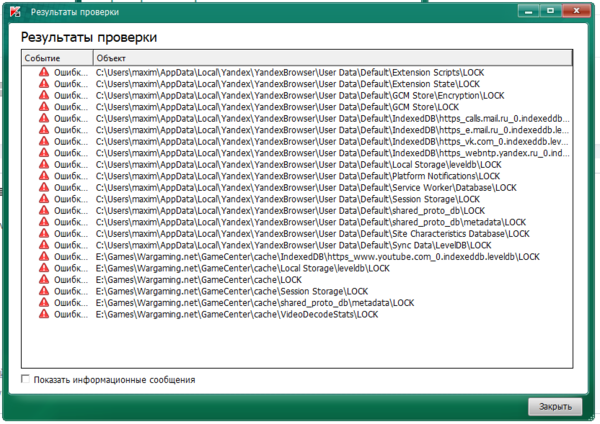Select path ending Extension State\LOCK
This screenshot has width=600, height=424.
287,84
